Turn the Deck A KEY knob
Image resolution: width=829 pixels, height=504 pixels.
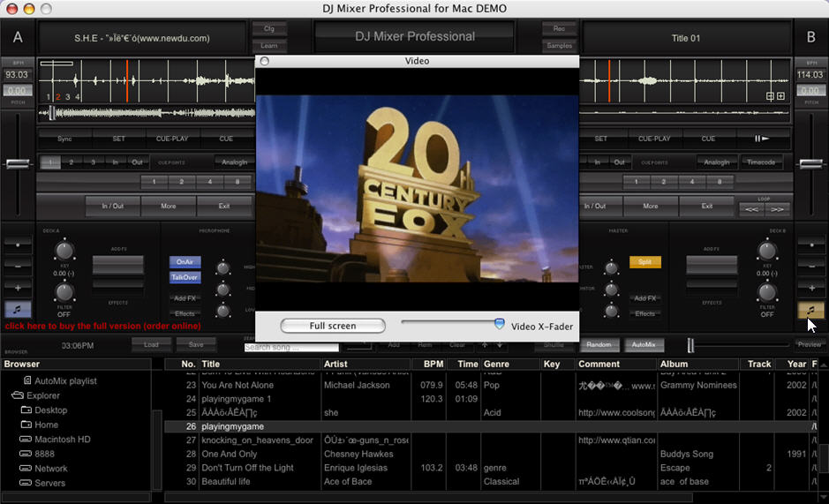point(64,251)
